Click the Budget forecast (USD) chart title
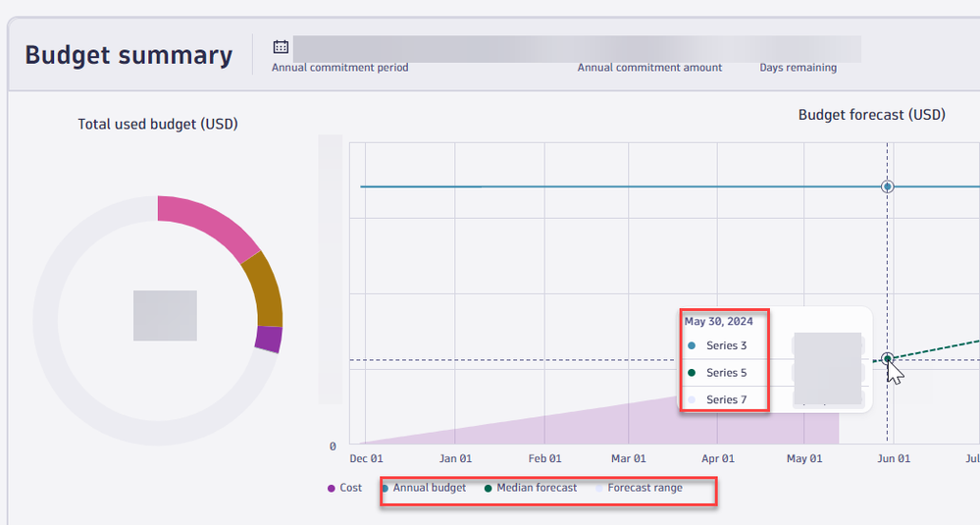Image resolution: width=980 pixels, height=525 pixels. (x=871, y=115)
